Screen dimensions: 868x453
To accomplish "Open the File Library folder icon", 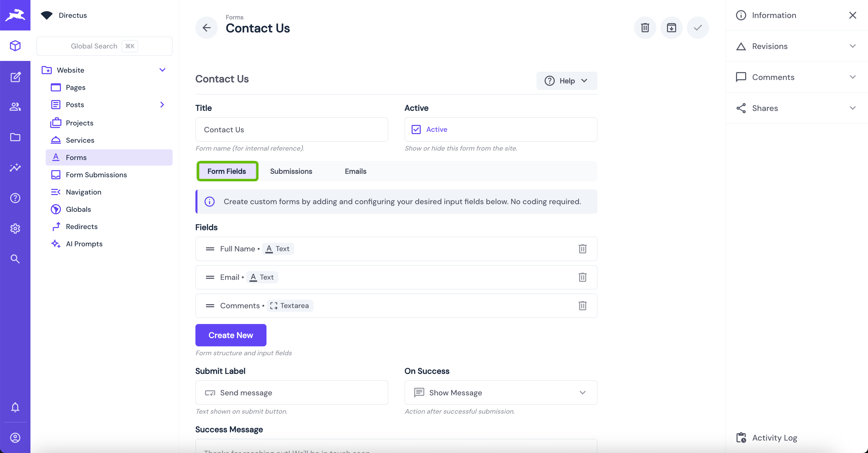I will click(15, 137).
